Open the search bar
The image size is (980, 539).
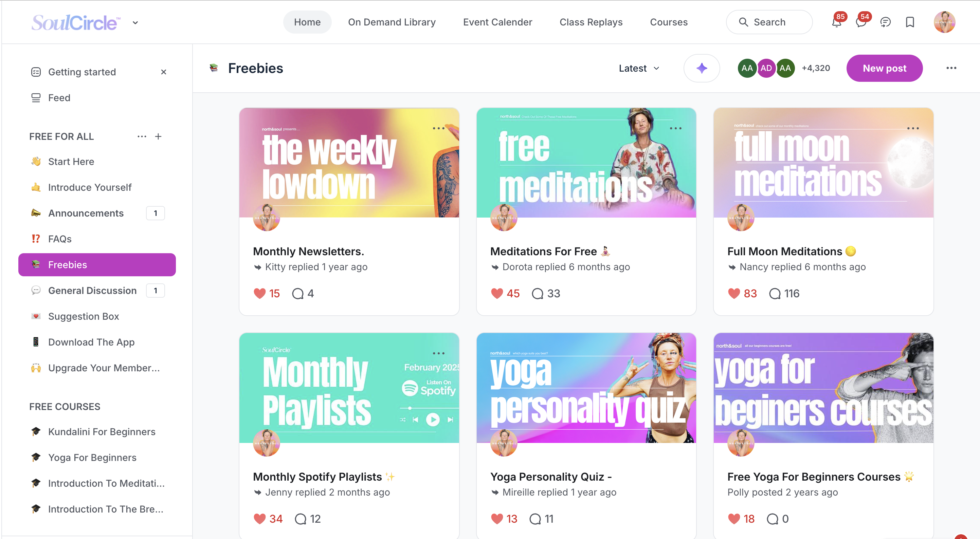(x=769, y=22)
